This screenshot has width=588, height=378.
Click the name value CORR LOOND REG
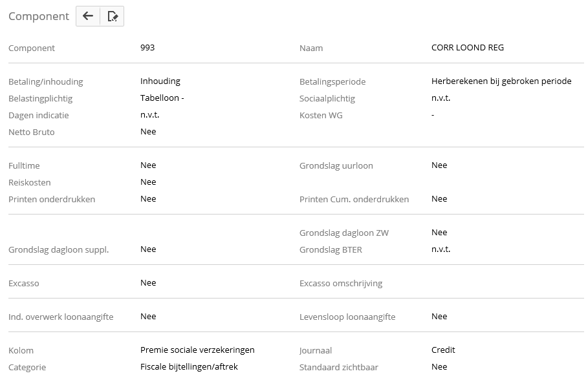[x=467, y=48]
